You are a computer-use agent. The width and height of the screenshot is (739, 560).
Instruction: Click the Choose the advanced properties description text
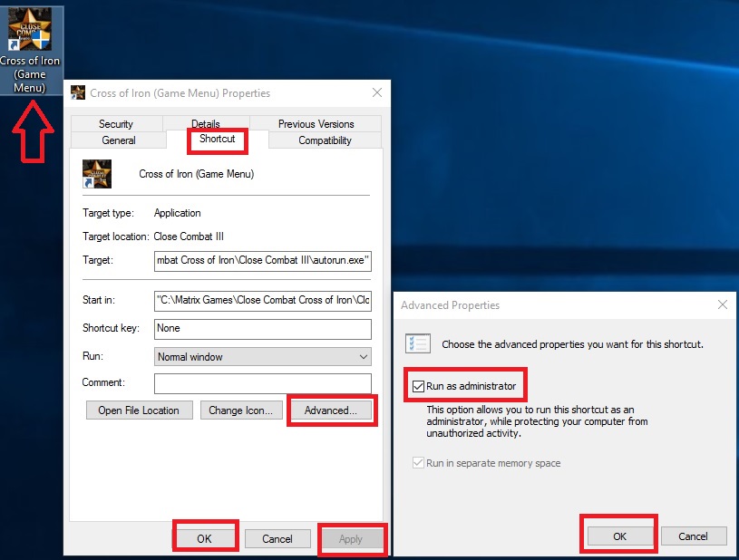pyautogui.click(x=572, y=344)
